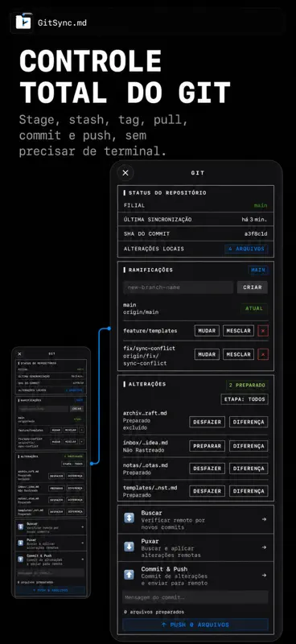
Task: Click MESCLAR for feature/templates branch
Action: [239, 331]
